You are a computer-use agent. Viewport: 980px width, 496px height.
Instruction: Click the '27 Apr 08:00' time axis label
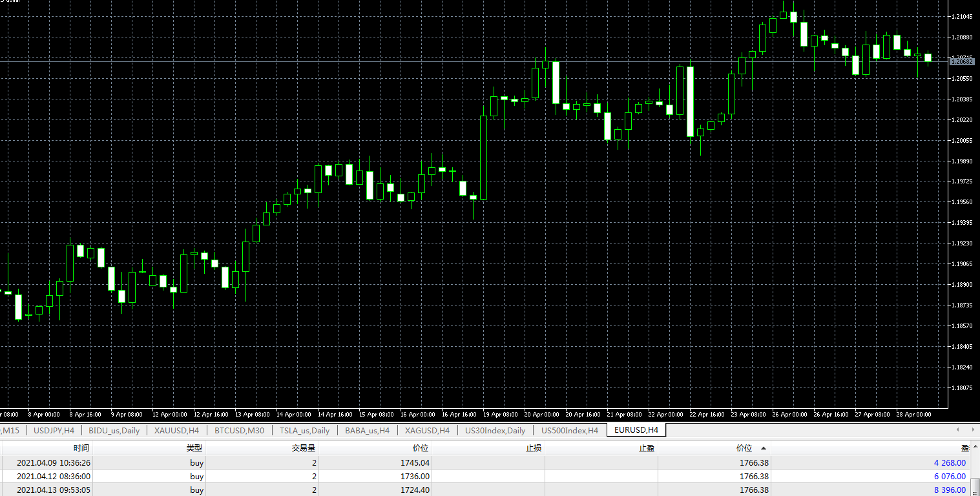pos(872,415)
